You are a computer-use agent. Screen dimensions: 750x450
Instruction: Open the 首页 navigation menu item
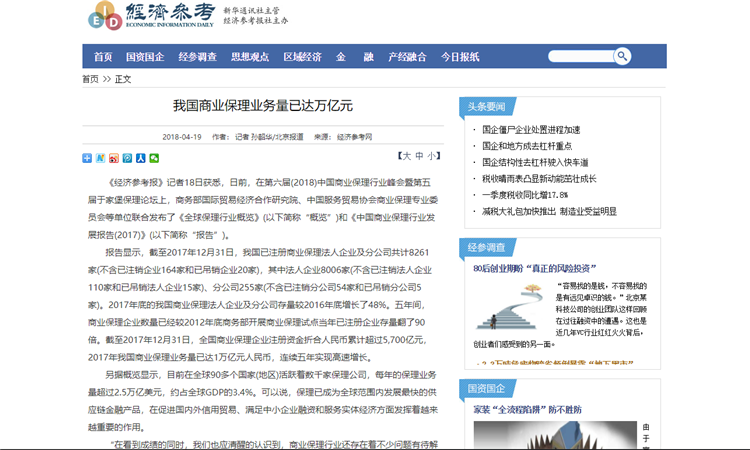103,57
